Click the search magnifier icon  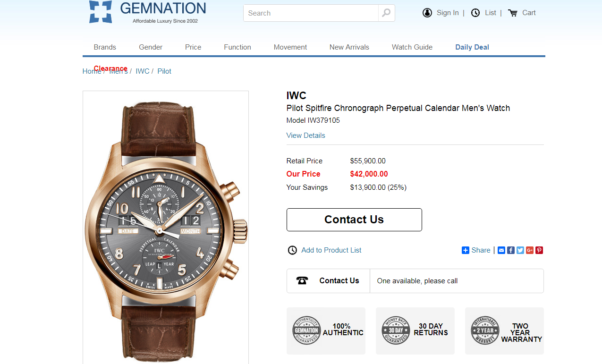(386, 13)
